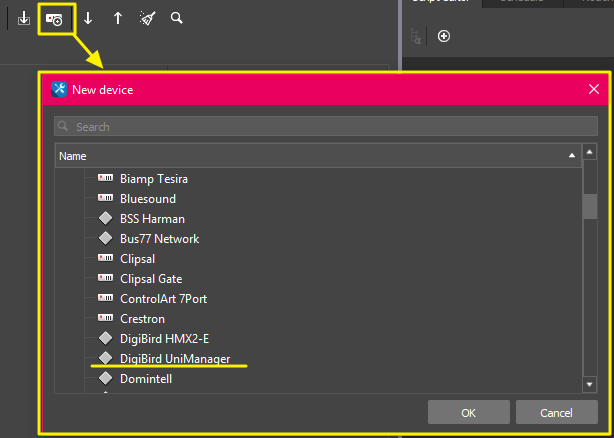
Task: Select Bluesound in the device list
Action: (x=148, y=199)
